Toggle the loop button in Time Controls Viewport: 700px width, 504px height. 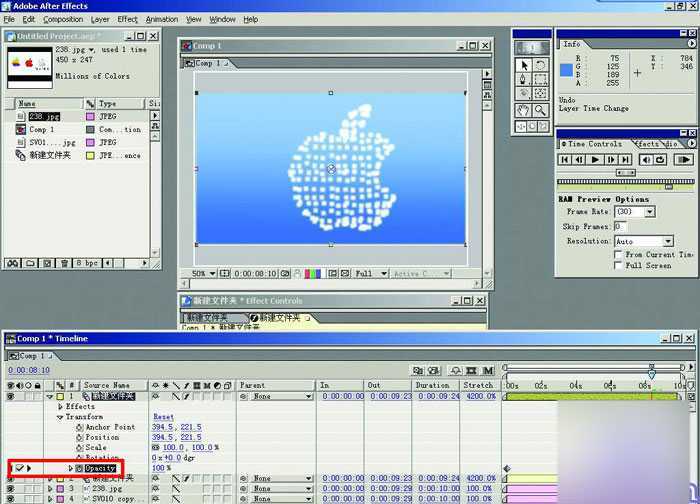click(660, 159)
